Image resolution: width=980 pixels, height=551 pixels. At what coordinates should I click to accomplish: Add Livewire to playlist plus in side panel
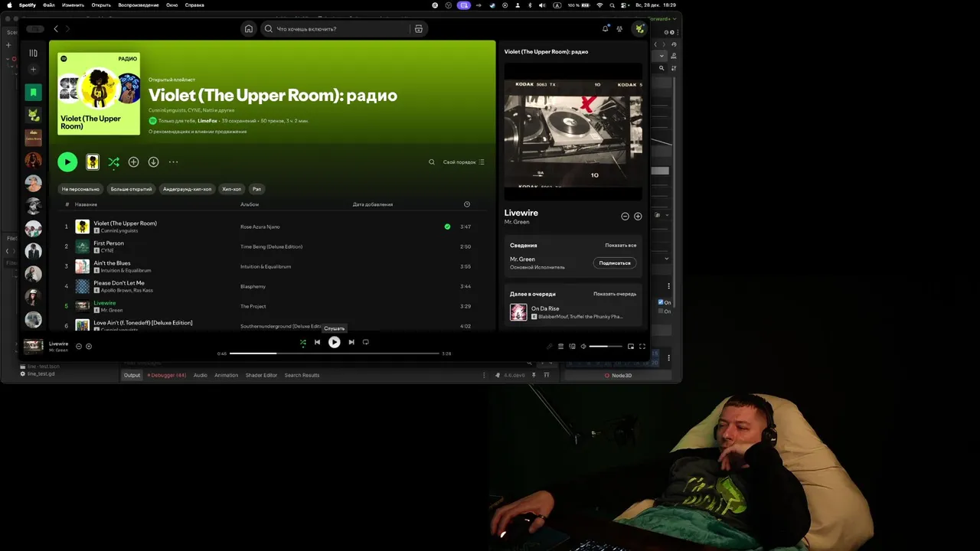tap(638, 217)
